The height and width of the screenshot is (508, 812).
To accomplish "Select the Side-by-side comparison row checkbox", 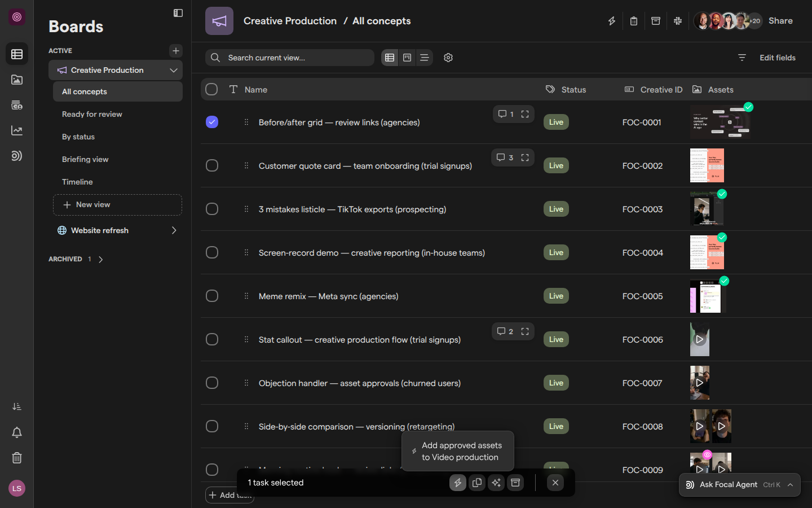I will [212, 426].
